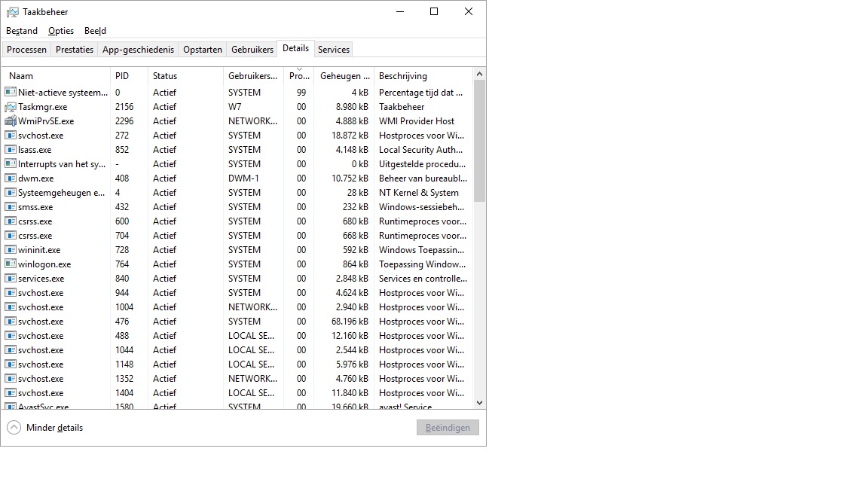868x488 pixels.
Task: Collapse view with Minder details chevron
Action: 14,428
